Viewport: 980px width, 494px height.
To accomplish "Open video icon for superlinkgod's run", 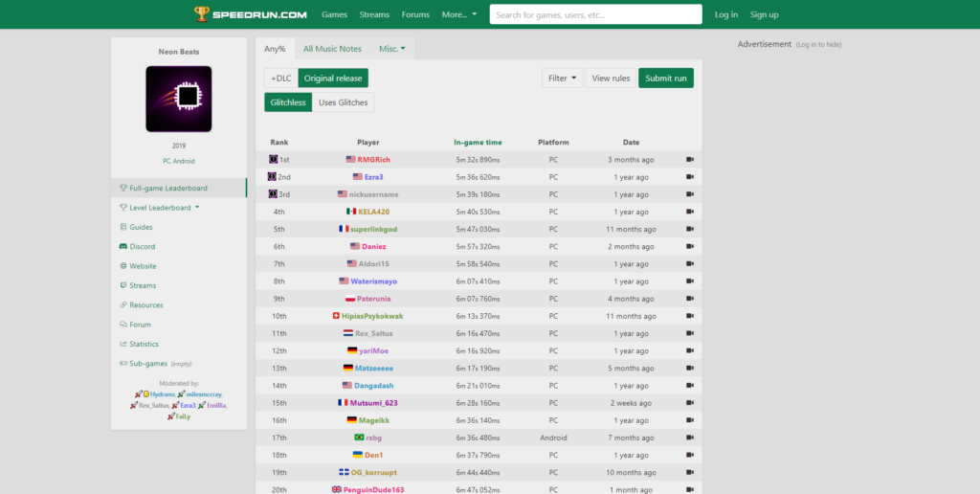I will tap(690, 229).
